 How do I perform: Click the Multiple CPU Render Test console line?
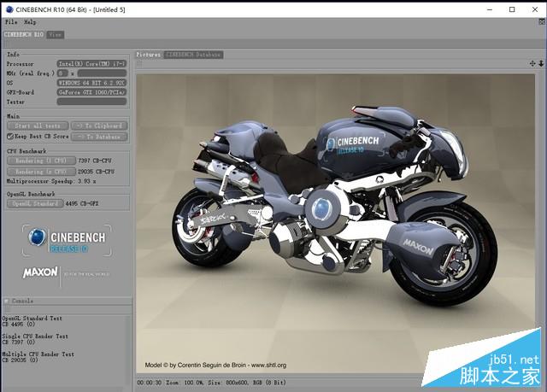(x=38, y=354)
